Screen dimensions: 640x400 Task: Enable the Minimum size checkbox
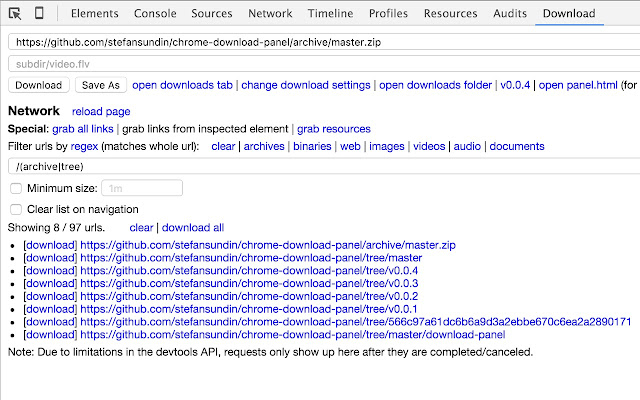pyautogui.click(x=16, y=188)
